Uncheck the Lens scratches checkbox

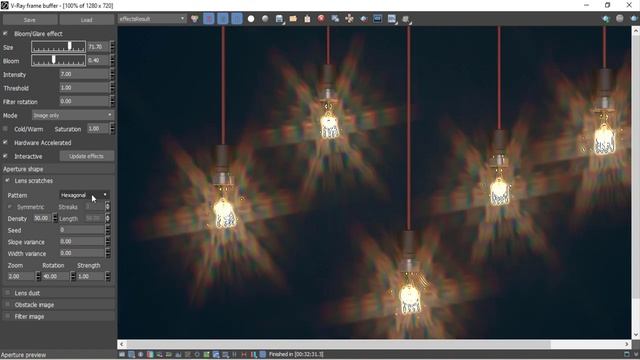click(x=7, y=180)
